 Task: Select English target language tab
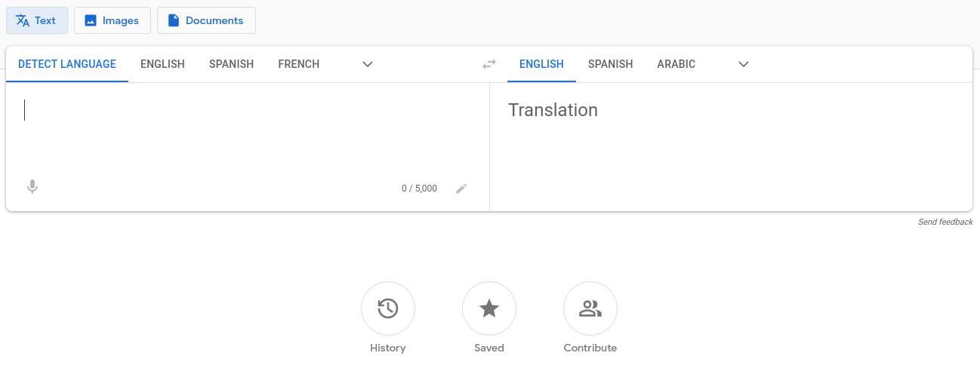541,64
